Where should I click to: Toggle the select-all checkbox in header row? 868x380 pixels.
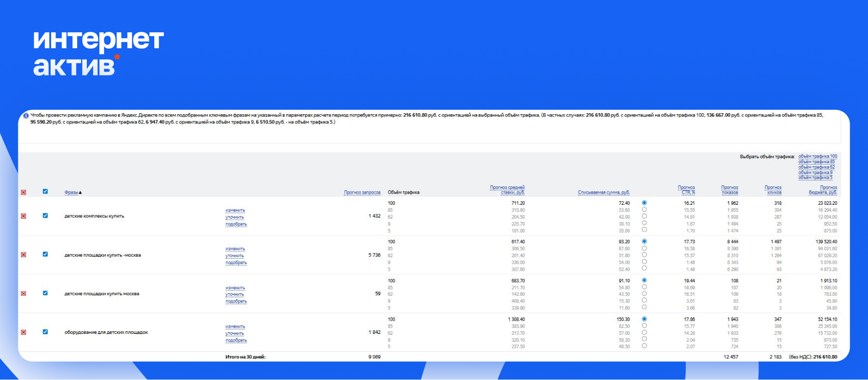click(x=45, y=192)
